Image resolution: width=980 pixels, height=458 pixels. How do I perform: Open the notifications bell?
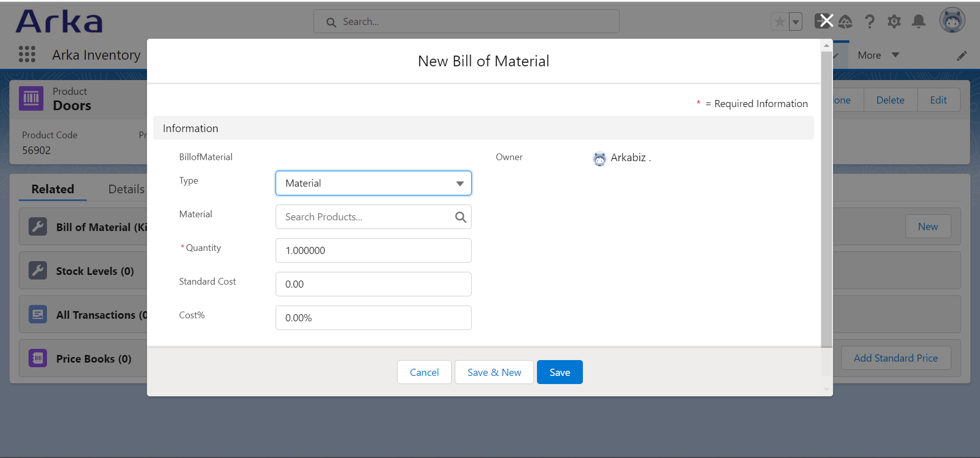(919, 21)
